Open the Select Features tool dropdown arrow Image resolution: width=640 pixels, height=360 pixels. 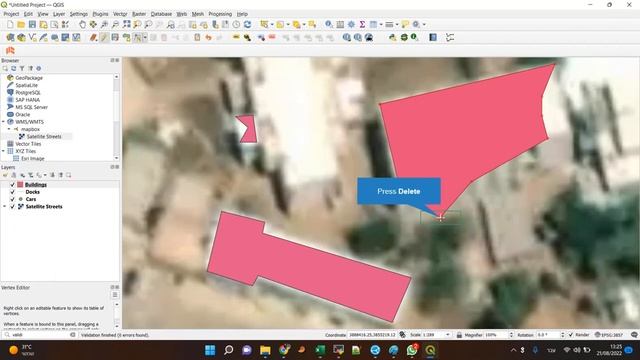click(272, 24)
